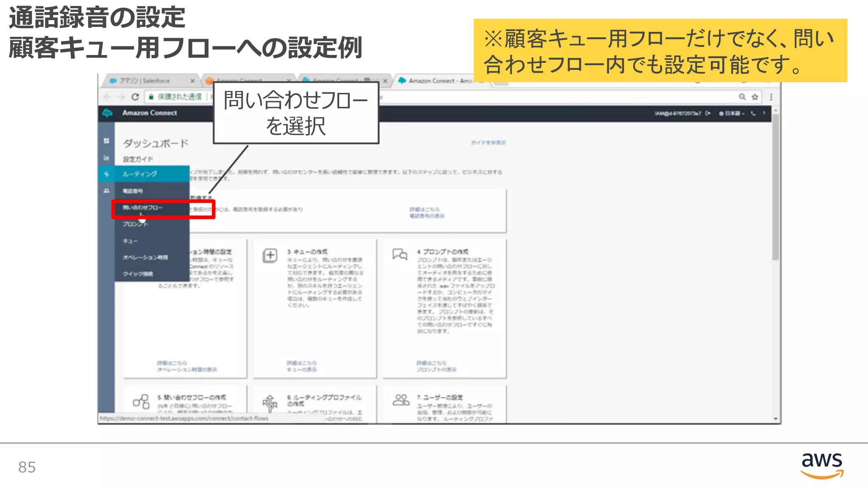868x488 pixels.
Task: Open the softphone handset icon in header
Action: tap(753, 113)
